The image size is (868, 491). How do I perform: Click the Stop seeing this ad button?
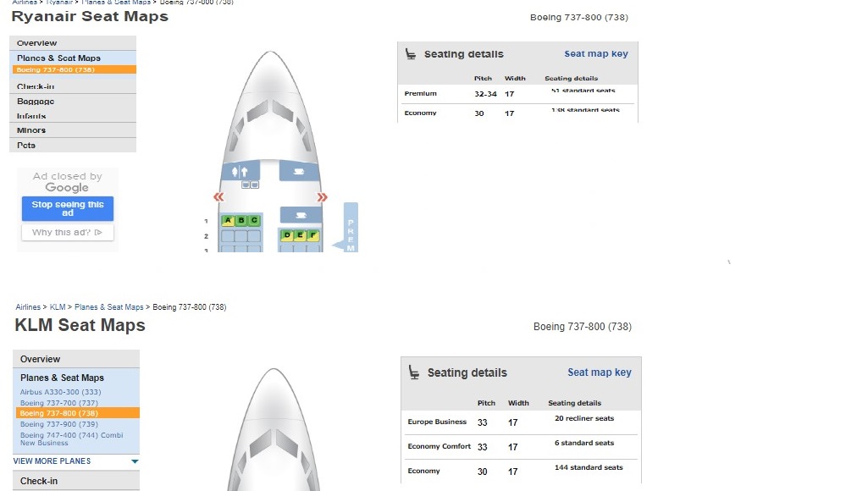click(x=68, y=208)
